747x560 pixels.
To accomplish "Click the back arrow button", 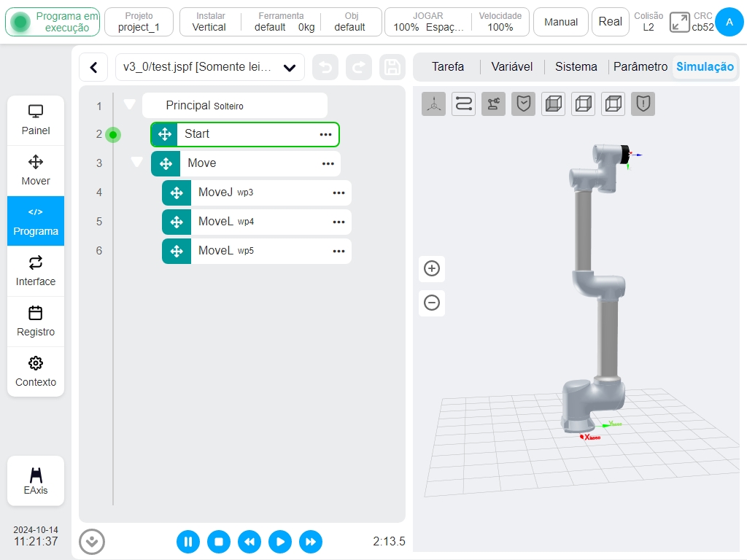I will click(x=94, y=67).
